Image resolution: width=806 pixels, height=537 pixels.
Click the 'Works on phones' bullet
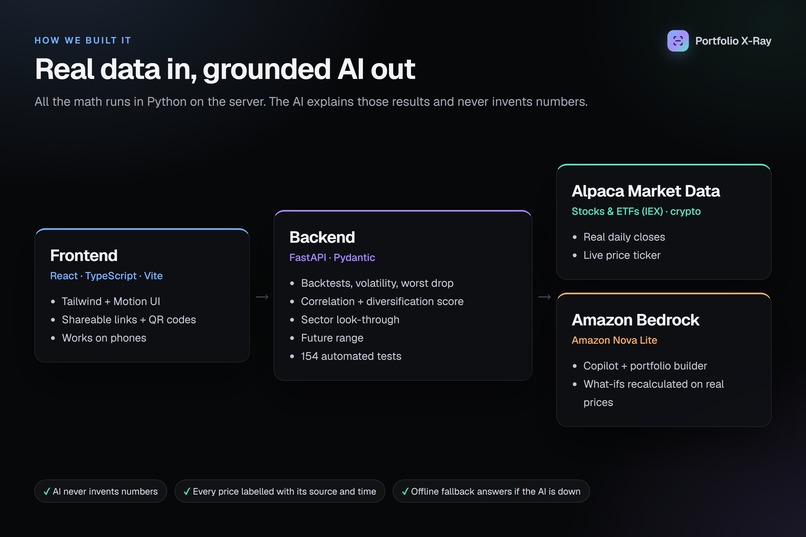click(104, 338)
